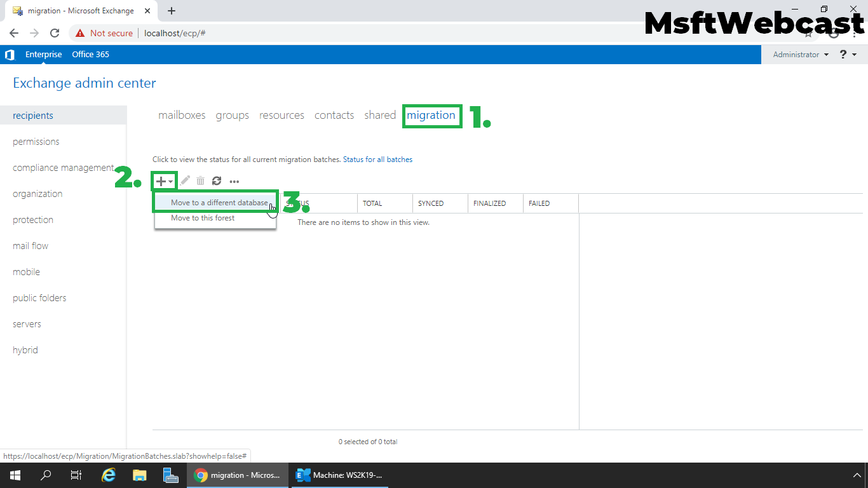Sort by the TOTAL column header
Image resolution: width=868 pixels, height=488 pixels.
coord(384,203)
